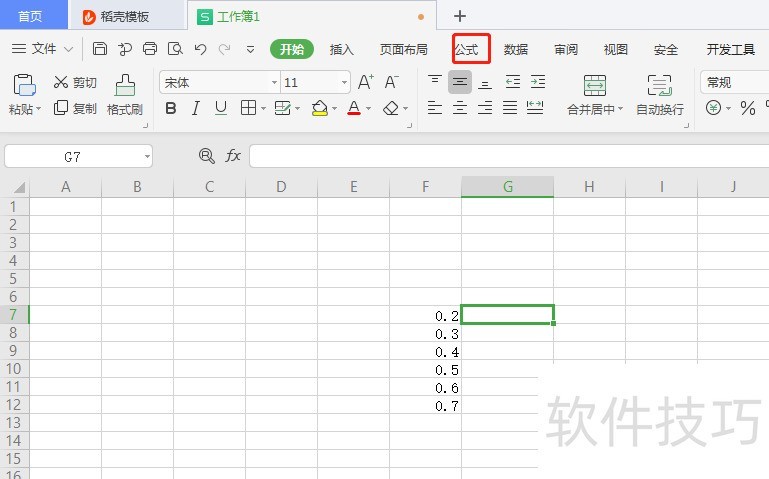The width and height of the screenshot is (769, 479).
Task: Open the font size 11 dropdown
Action: click(x=344, y=82)
